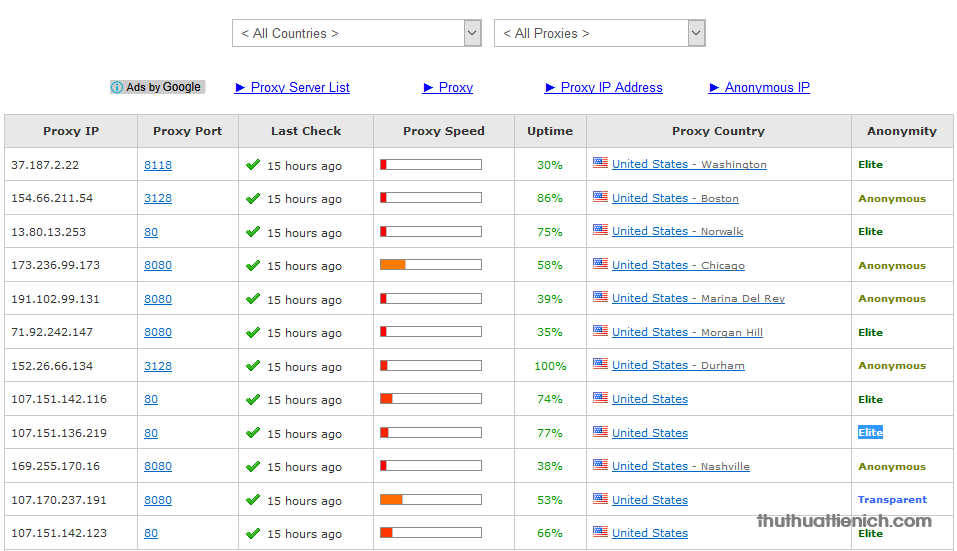Click the green checkmark for 107.170.237.191

[x=253, y=500]
